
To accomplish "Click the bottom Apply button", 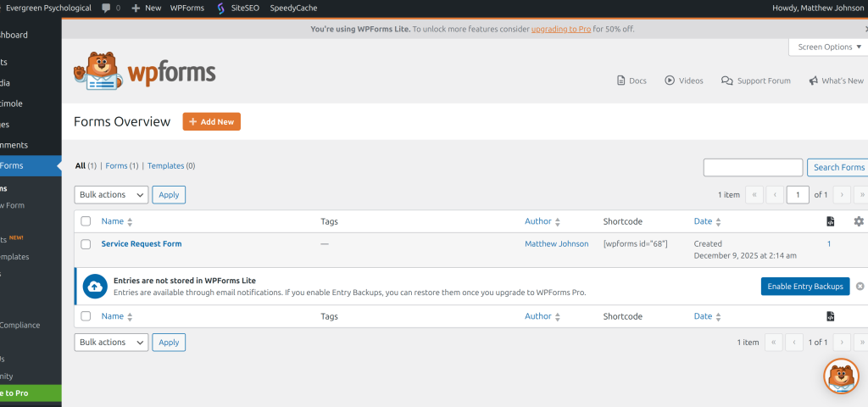I will tap(169, 343).
